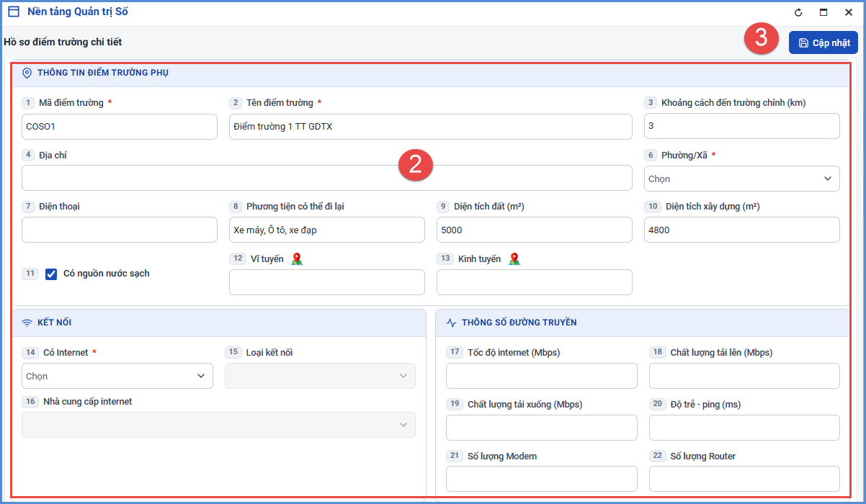Click the map pin icon beside Kinh tuyến
The height and width of the screenshot is (504, 866).
(x=514, y=259)
